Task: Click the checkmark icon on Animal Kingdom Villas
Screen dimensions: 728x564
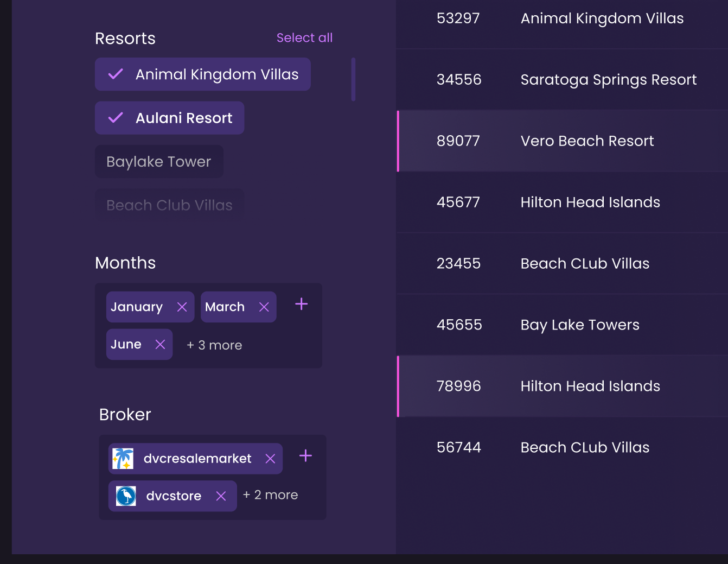Action: (x=115, y=74)
